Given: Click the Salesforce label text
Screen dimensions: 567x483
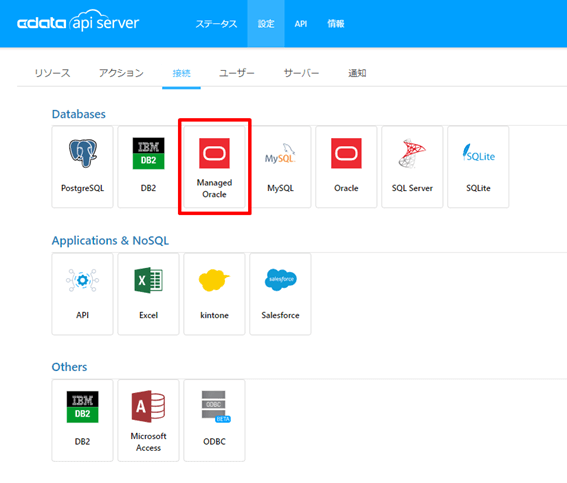Looking at the screenshot, I should 280,315.
